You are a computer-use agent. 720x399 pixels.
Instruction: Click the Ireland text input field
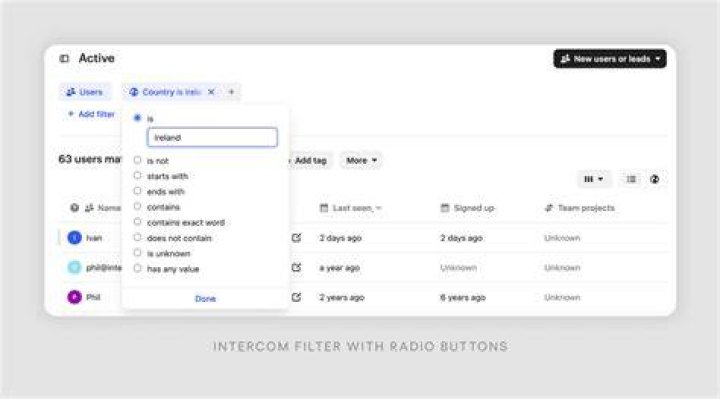pyautogui.click(x=212, y=137)
